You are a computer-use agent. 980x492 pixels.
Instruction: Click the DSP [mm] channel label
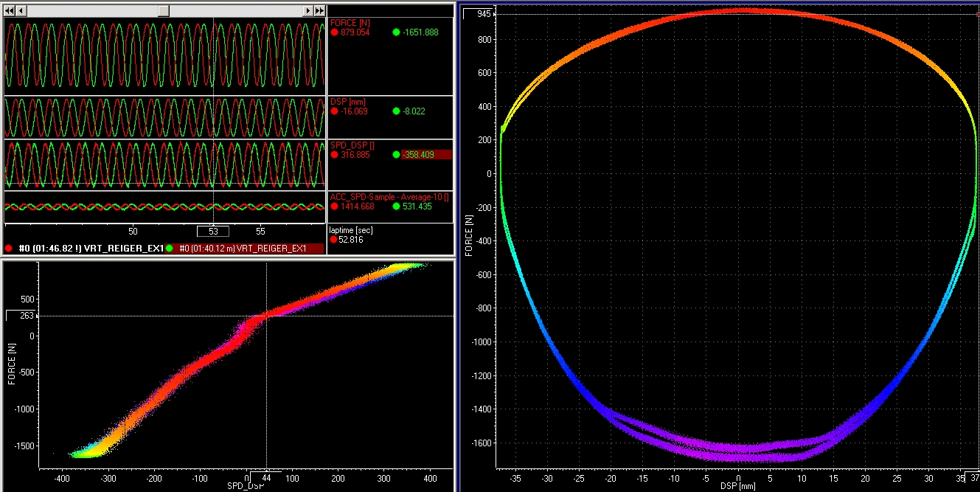tap(347, 102)
